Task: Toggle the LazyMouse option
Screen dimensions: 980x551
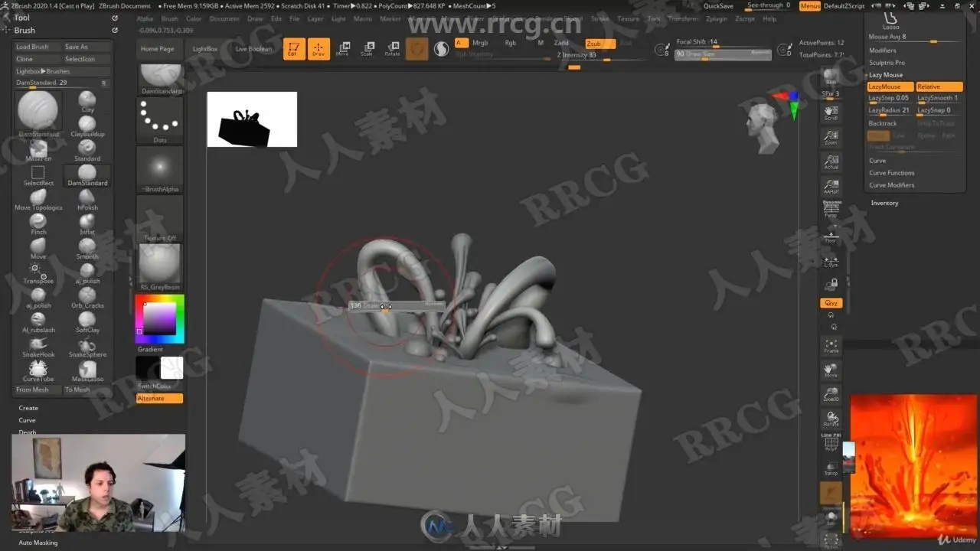Action: pyautogui.click(x=890, y=86)
